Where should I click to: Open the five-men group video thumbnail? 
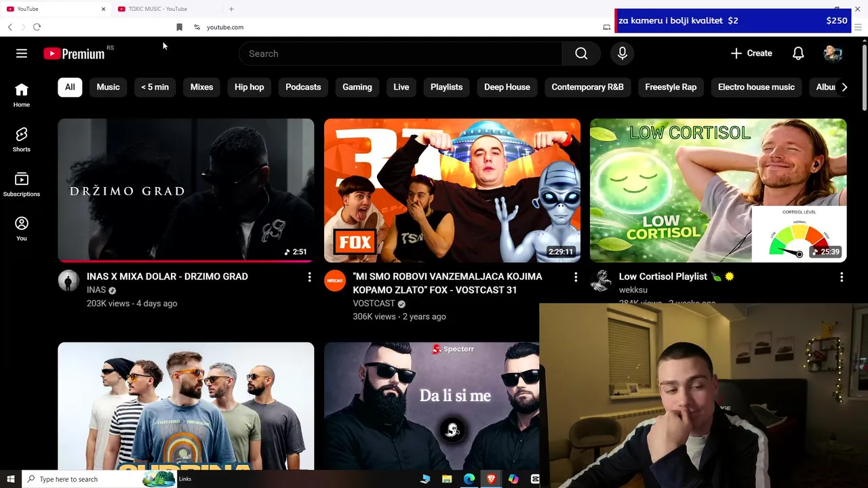pos(186,406)
